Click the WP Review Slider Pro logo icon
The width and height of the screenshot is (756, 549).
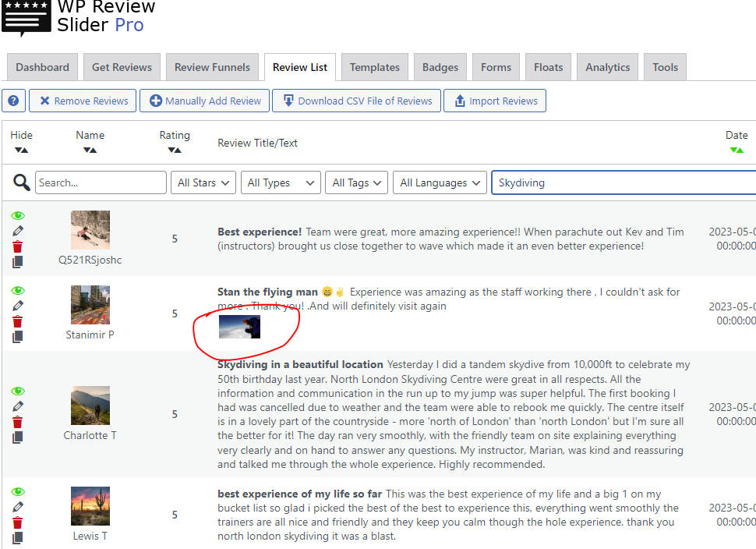pos(26,17)
